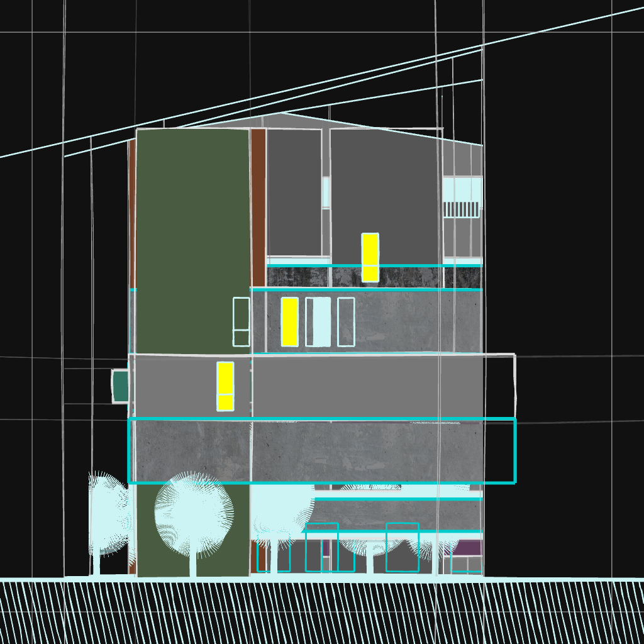Select the light cyan window above the railing
Image resolution: width=644 pixels, height=644 pixels.
coord(462,189)
